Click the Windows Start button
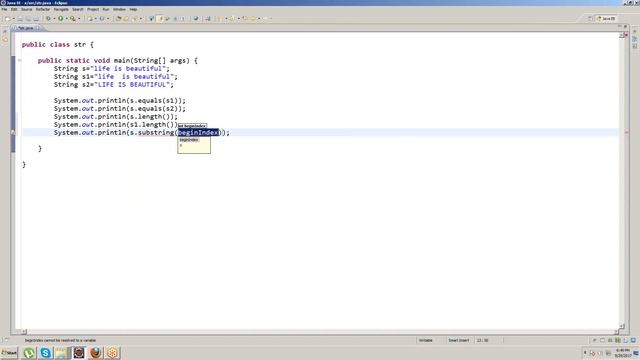Viewport: 640px width, 360px height. click(9, 353)
